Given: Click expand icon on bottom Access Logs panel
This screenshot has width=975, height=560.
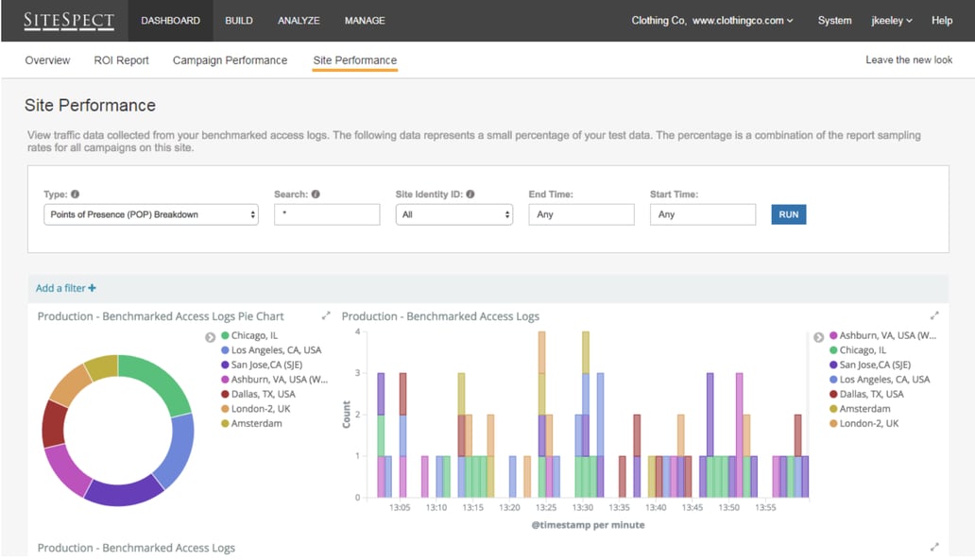Looking at the screenshot, I should pos(934,547).
